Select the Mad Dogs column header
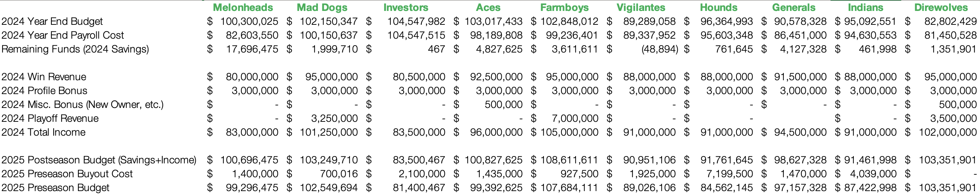 [x=322, y=7]
